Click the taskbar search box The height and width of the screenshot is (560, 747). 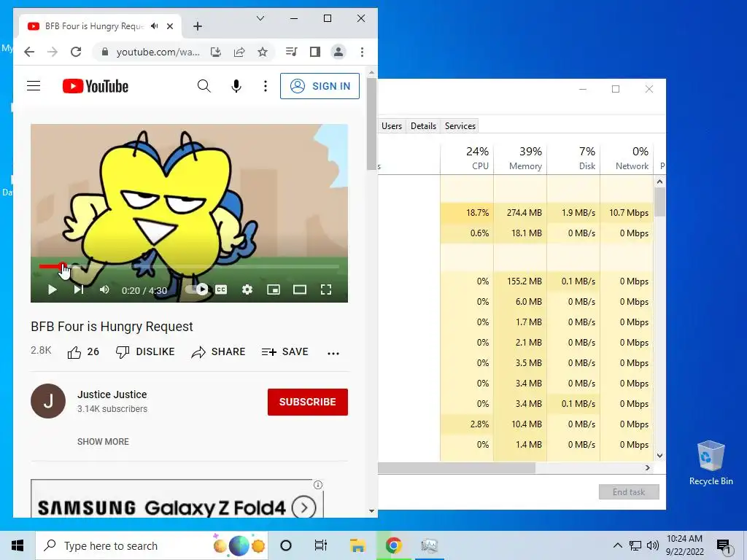[x=152, y=545]
